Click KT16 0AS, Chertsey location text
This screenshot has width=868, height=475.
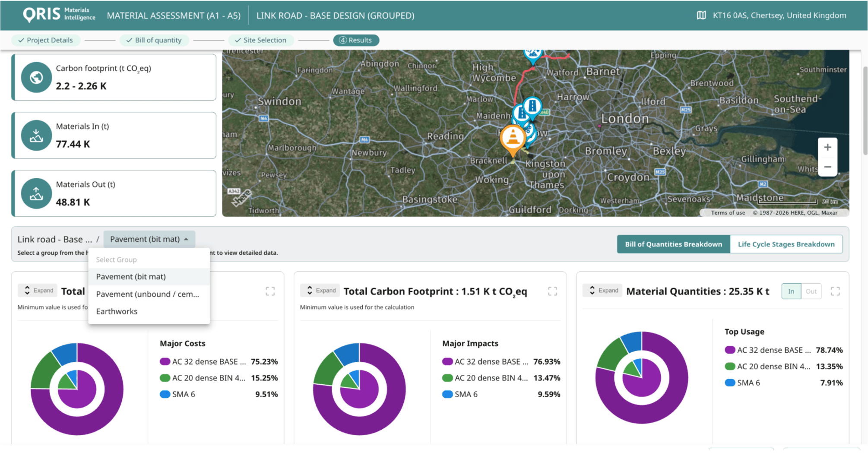point(779,15)
